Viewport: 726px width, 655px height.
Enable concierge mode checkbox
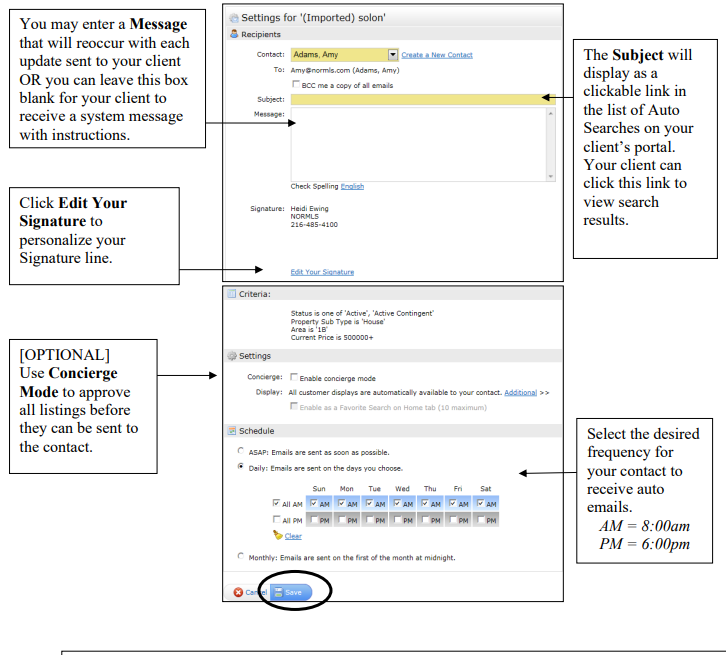(x=294, y=377)
